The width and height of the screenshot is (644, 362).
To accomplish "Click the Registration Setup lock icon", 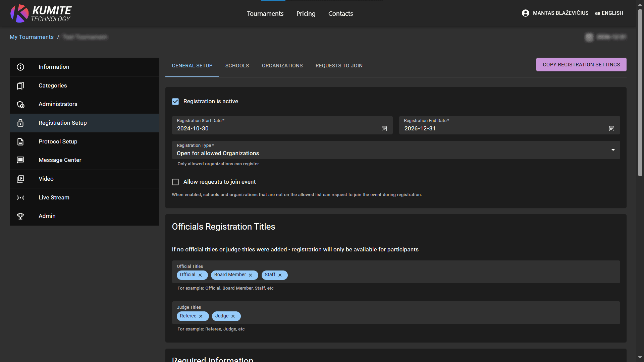I will click(20, 123).
